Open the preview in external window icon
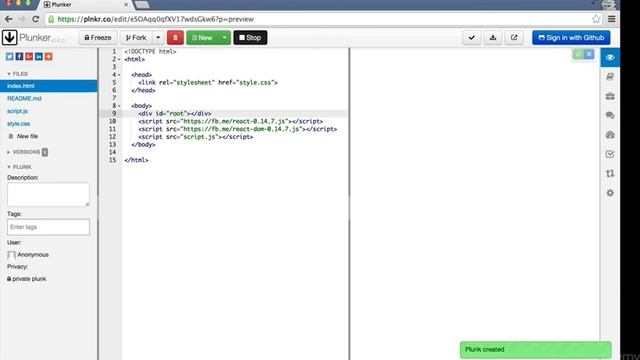The width and height of the screenshot is (640, 360). click(514, 38)
